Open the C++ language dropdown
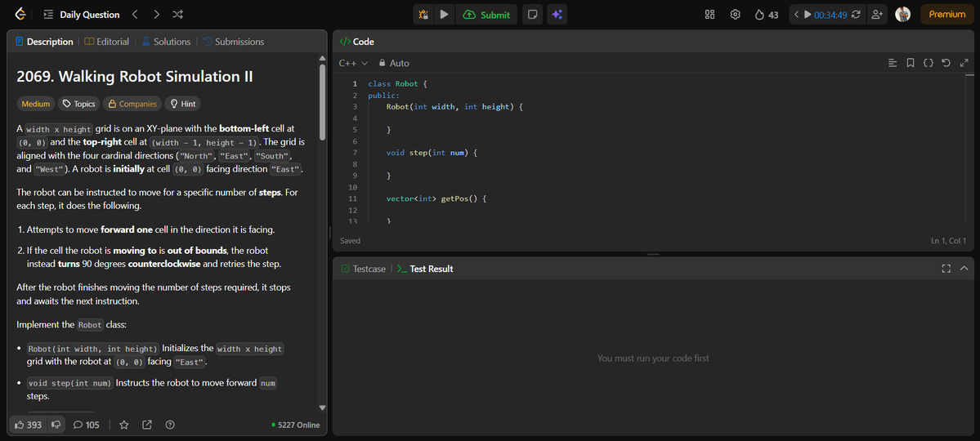980x441 pixels. point(353,63)
